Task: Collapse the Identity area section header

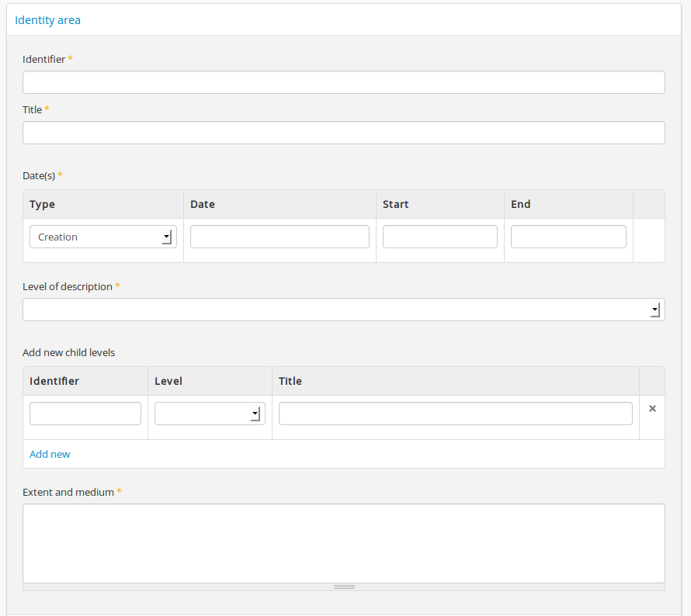Action: (47, 20)
